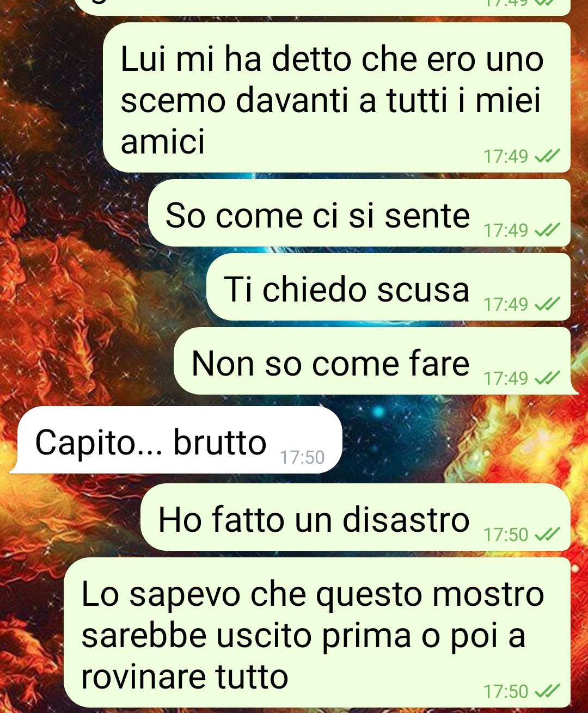Tap the read receipt ticks on 'Non so come fare'

(547, 378)
